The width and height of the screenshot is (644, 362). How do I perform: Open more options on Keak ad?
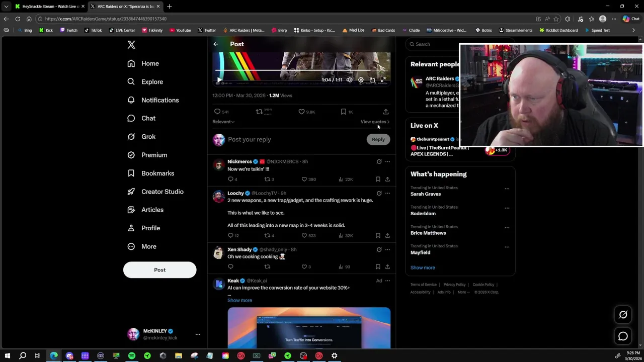(387, 281)
